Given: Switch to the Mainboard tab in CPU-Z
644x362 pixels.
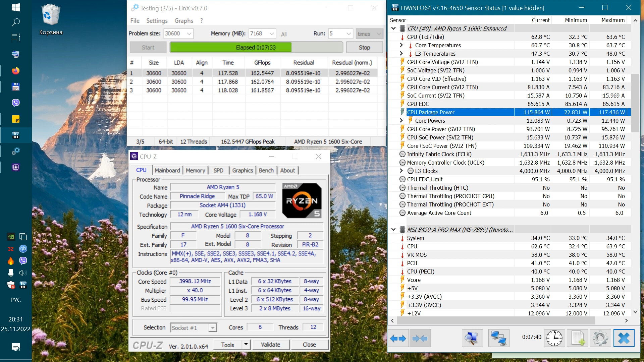Looking at the screenshot, I should point(167,170).
